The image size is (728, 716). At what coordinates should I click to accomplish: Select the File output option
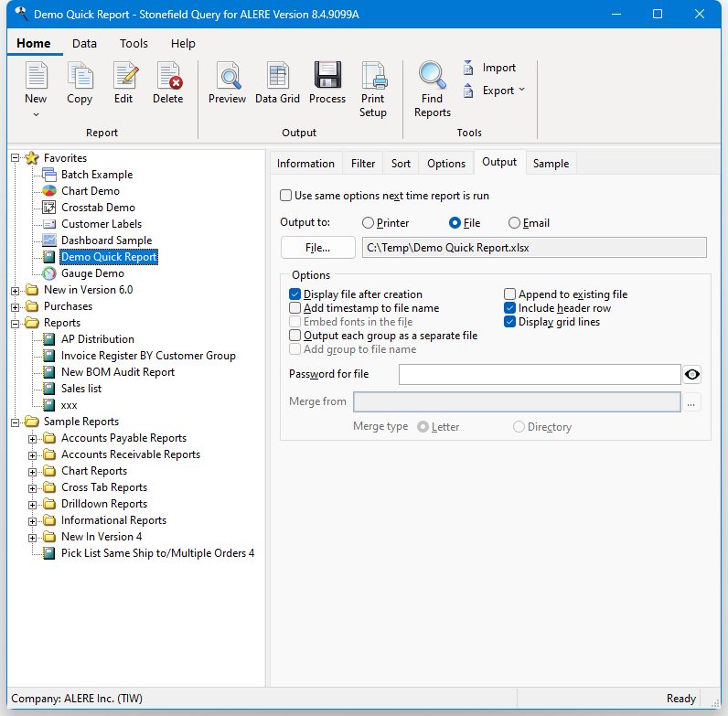coord(455,223)
